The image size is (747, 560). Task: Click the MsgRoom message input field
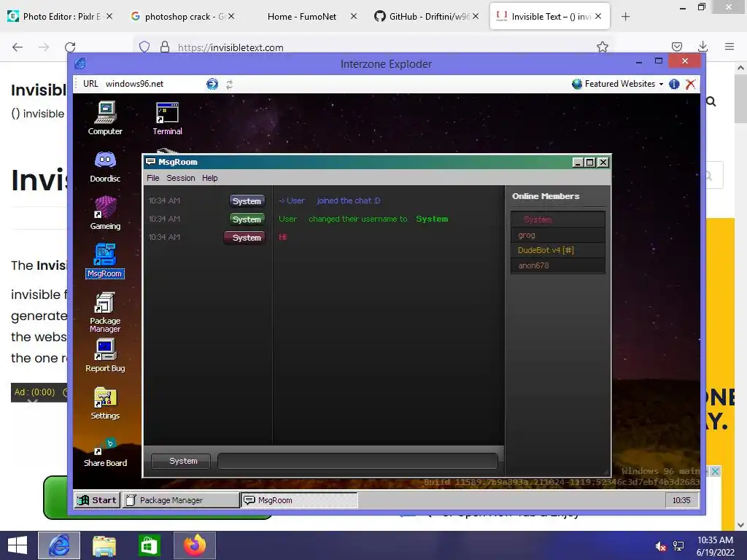[x=357, y=461]
